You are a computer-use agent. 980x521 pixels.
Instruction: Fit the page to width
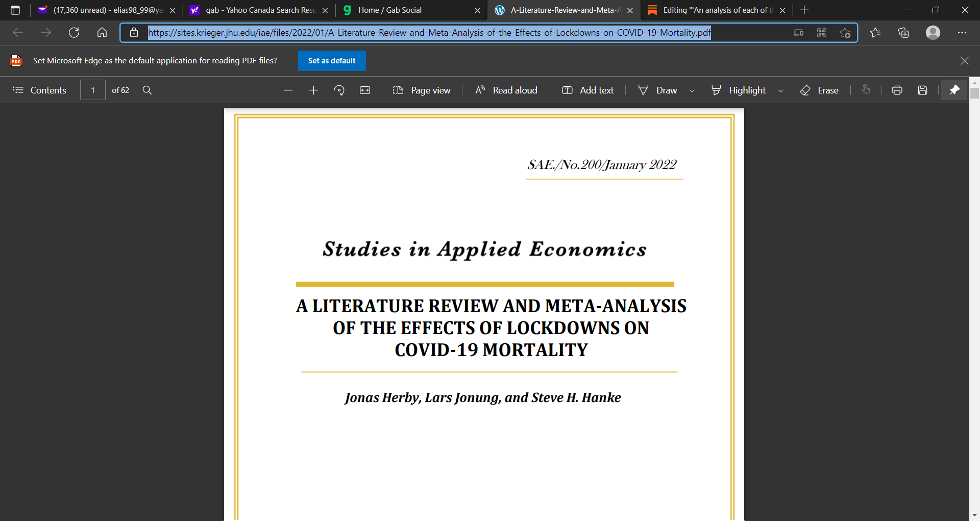pos(365,90)
